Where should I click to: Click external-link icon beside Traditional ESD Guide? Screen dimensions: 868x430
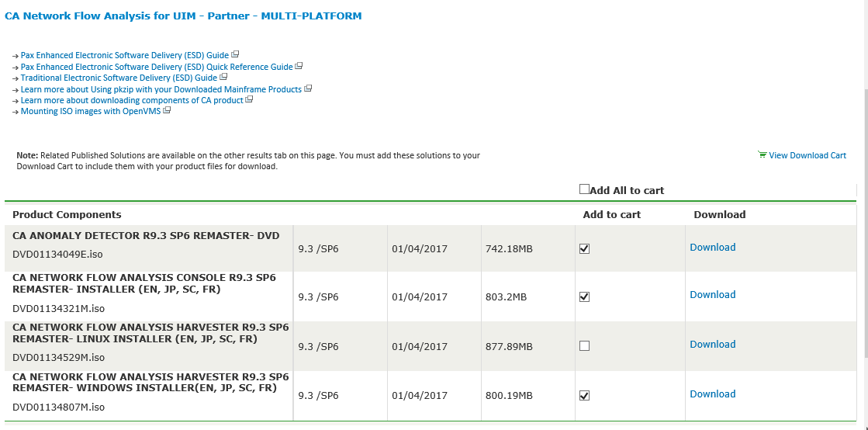[223, 77]
